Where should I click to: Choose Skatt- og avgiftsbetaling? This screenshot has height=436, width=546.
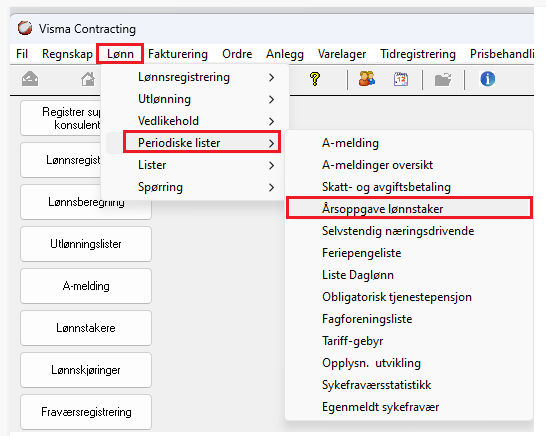[409, 187]
